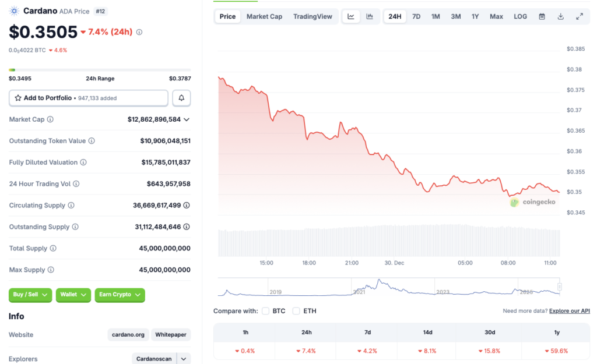Click the price alert bell icon
The image size is (597, 364).
pos(181,97)
